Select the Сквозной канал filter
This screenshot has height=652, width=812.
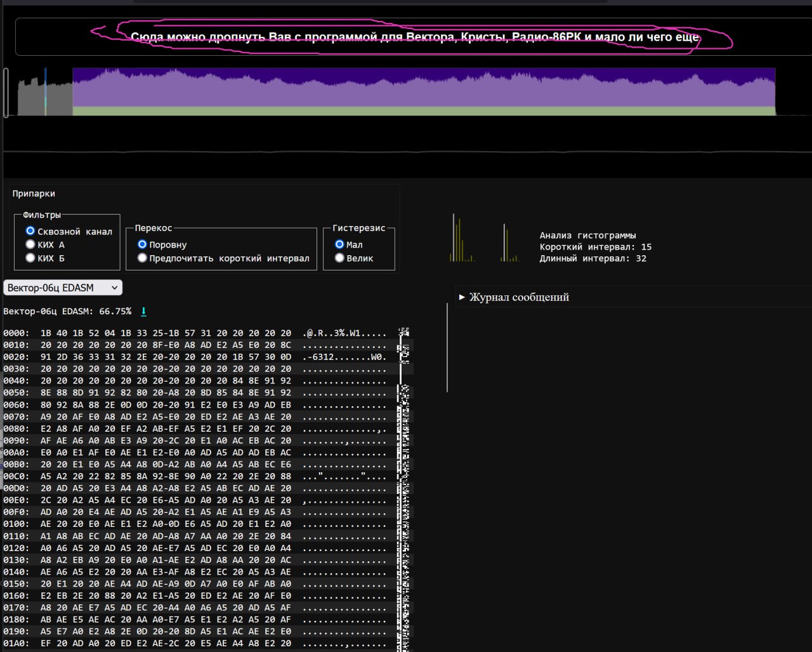[x=30, y=231]
